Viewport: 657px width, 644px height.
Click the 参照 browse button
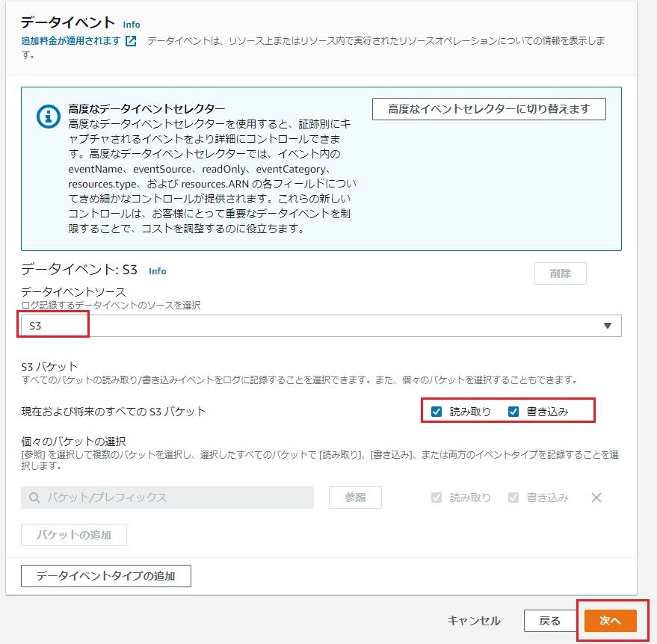tap(355, 498)
